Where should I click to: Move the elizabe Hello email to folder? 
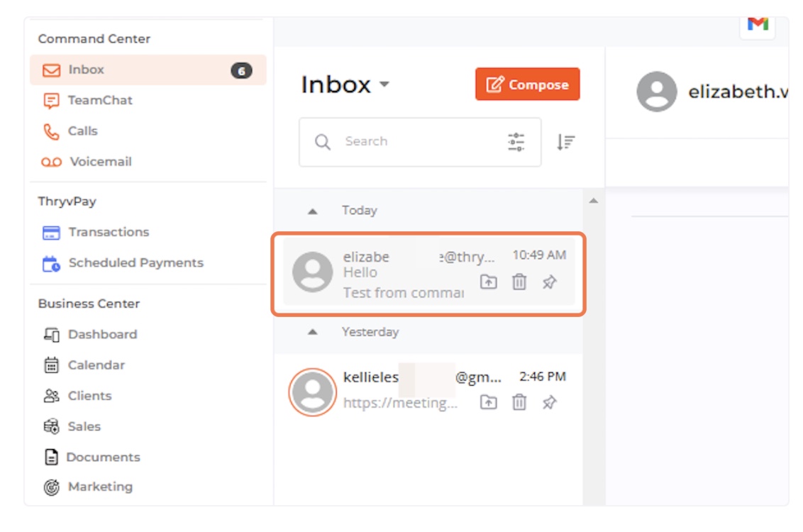pos(489,282)
